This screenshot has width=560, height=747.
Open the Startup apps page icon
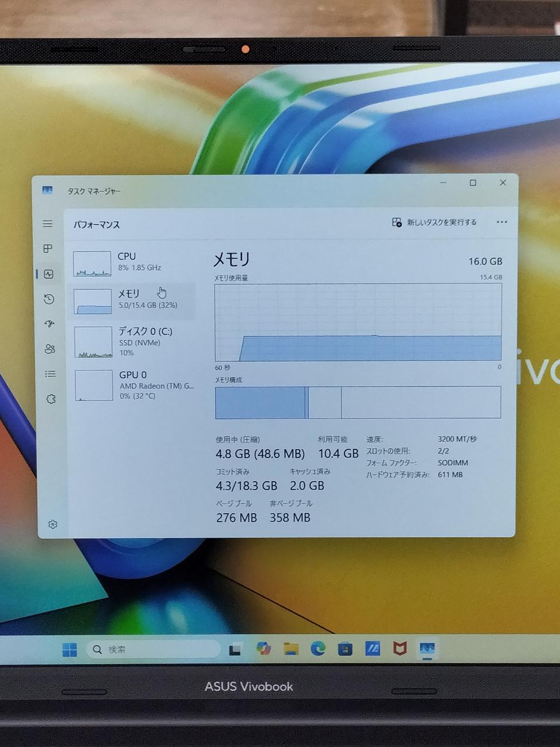pos(50,324)
